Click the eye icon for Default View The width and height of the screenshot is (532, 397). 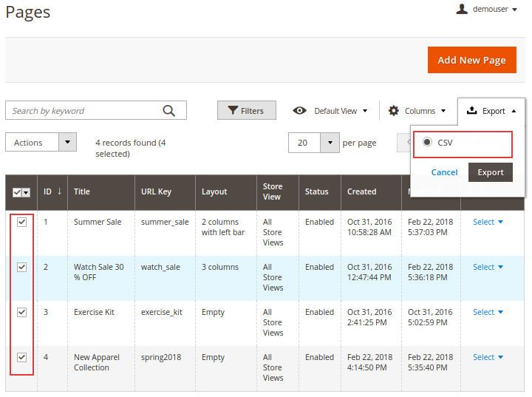pyautogui.click(x=299, y=111)
